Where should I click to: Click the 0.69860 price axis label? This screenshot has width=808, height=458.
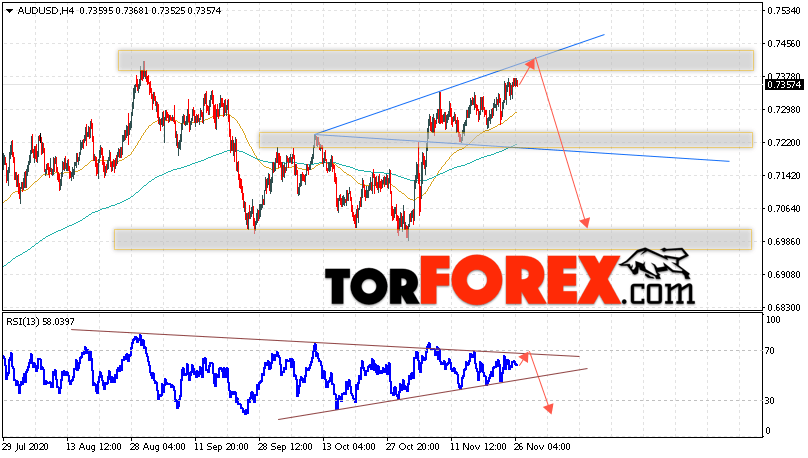point(784,242)
